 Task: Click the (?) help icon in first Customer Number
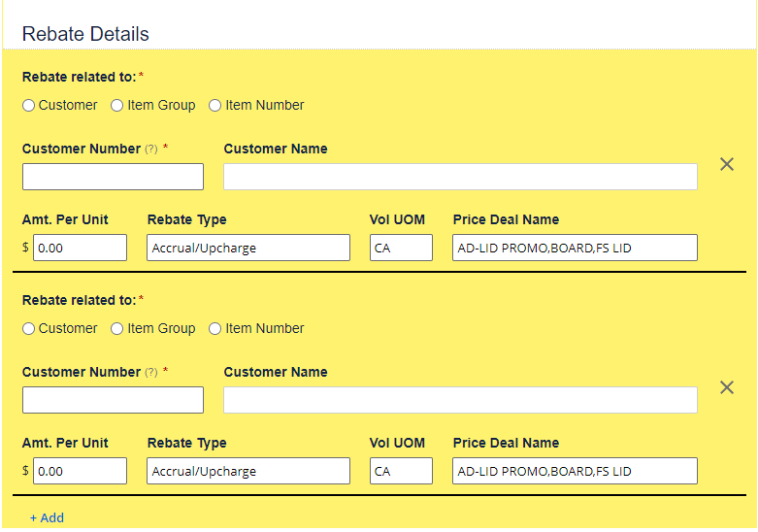[151, 149]
